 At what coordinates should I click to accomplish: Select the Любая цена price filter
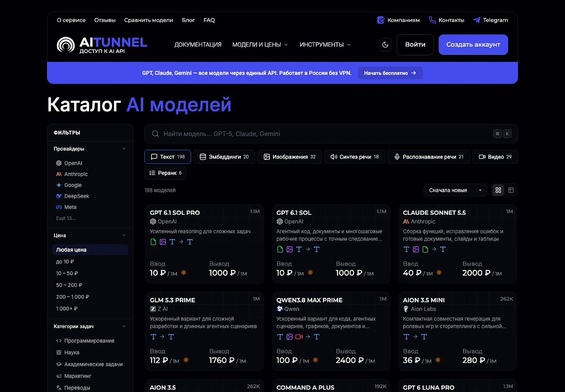click(x=90, y=250)
